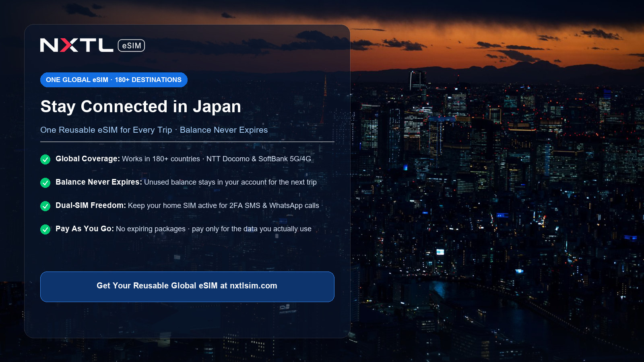This screenshot has height=362, width=644.
Task: Click the green check next to Pay As You Go
Action: click(x=45, y=229)
